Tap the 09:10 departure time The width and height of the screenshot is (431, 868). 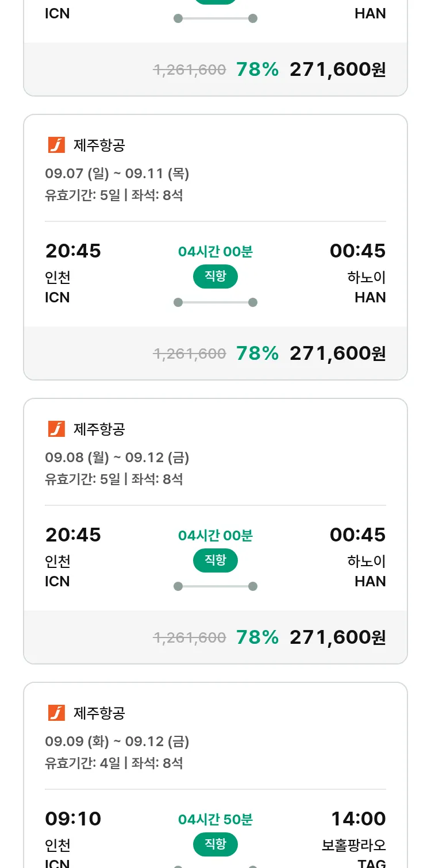[x=73, y=819]
